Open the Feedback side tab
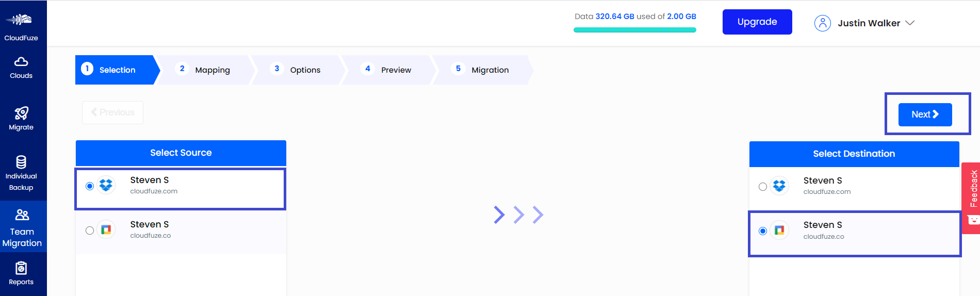The image size is (980, 296). pos(971,198)
